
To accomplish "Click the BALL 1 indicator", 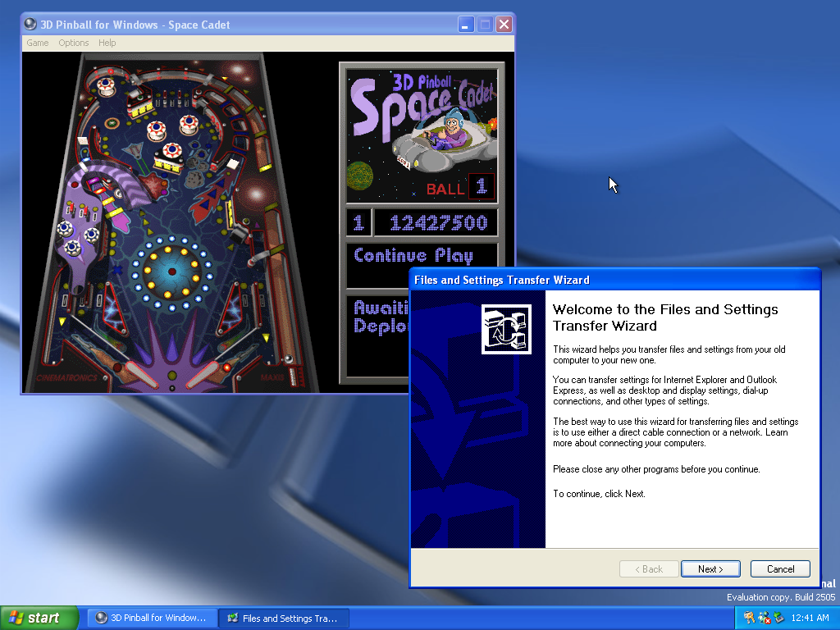I will (x=459, y=188).
